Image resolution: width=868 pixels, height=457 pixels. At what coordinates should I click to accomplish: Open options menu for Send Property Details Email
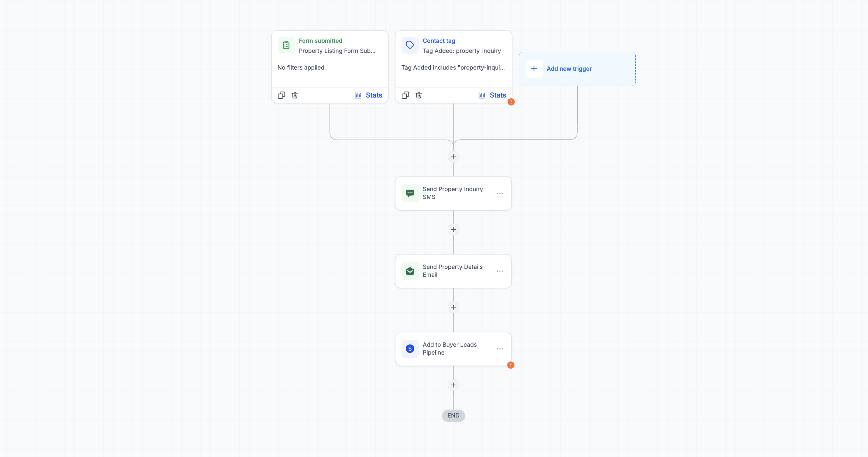(x=500, y=271)
